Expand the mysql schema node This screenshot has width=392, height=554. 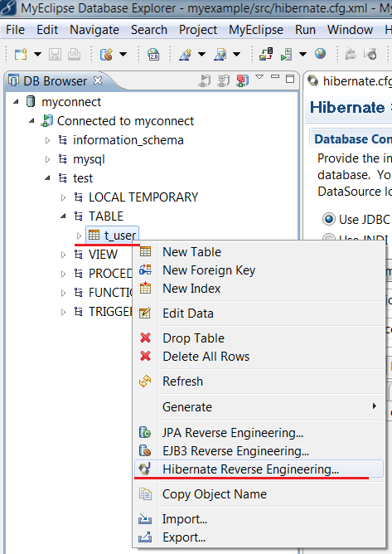pos(47,160)
